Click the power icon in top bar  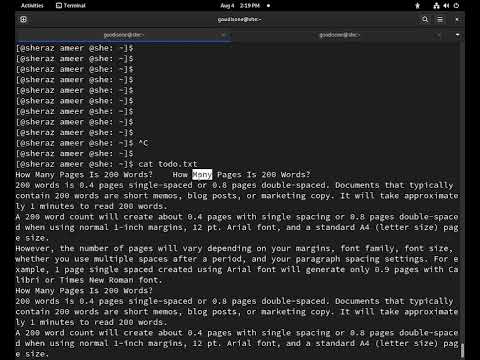(x=456, y=6)
